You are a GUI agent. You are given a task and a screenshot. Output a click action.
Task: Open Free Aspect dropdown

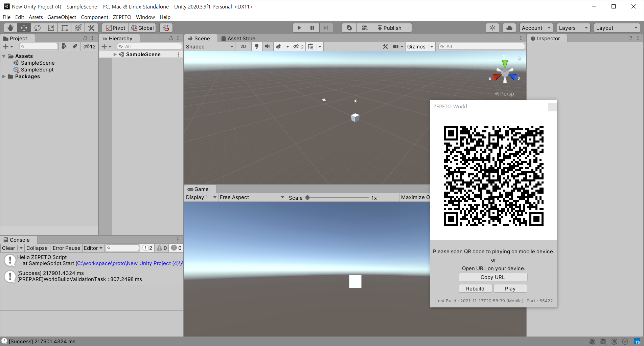[252, 197]
